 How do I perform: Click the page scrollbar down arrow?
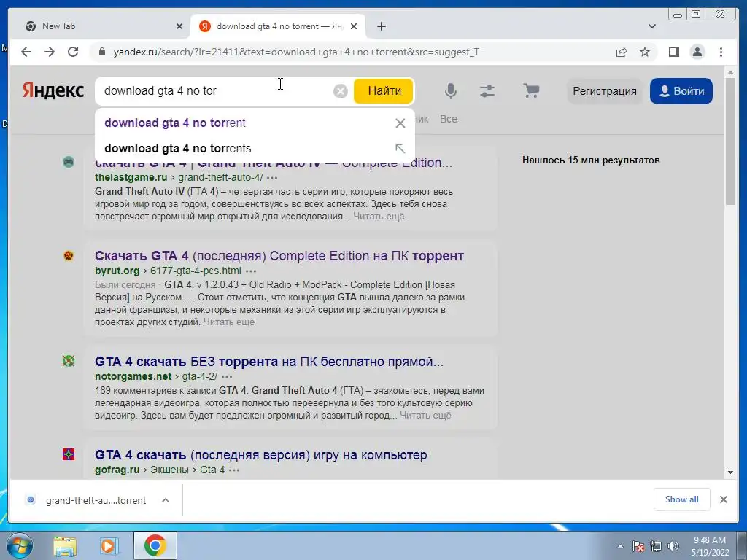click(x=730, y=472)
